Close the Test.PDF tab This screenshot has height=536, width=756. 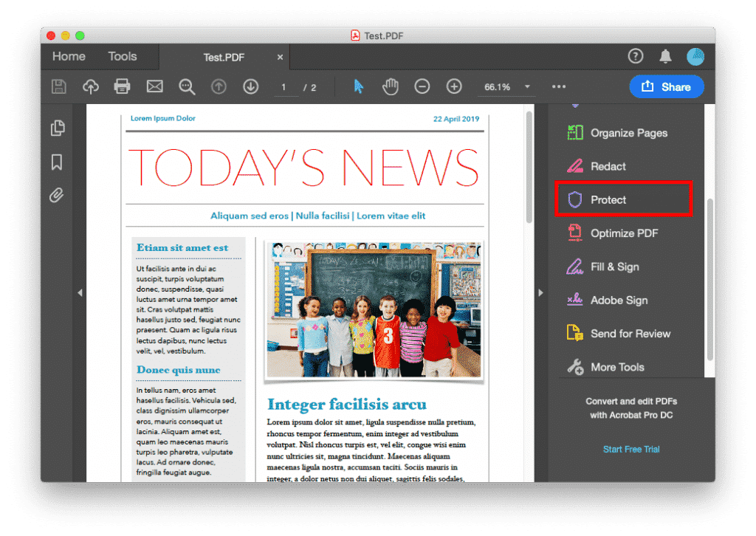coord(280,58)
